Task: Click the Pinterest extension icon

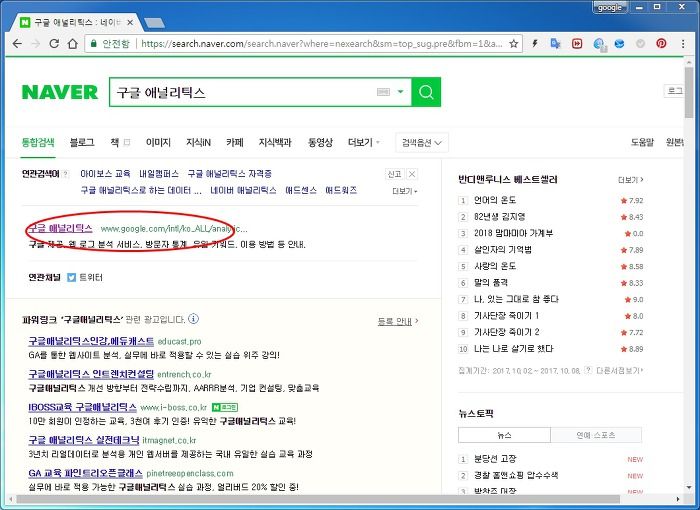Action: tap(661, 43)
